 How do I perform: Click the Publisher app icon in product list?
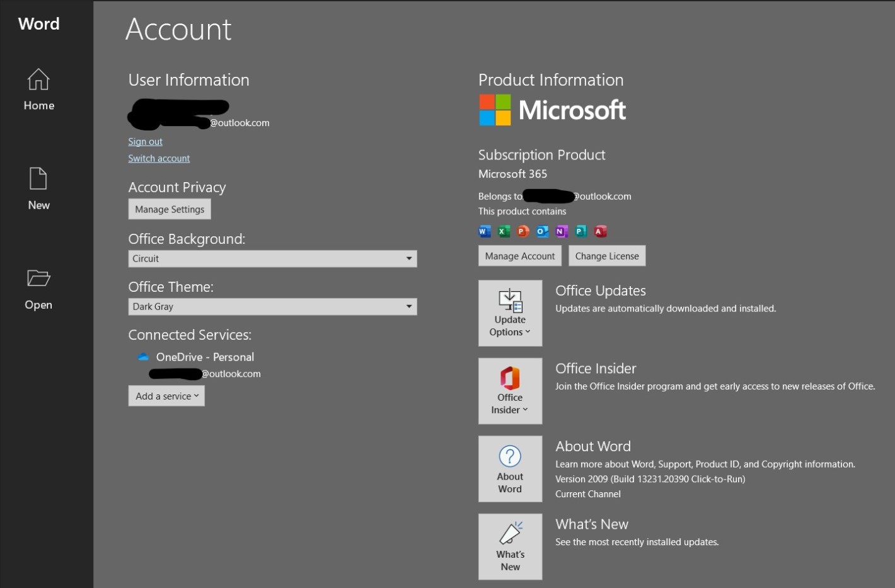coord(581,231)
